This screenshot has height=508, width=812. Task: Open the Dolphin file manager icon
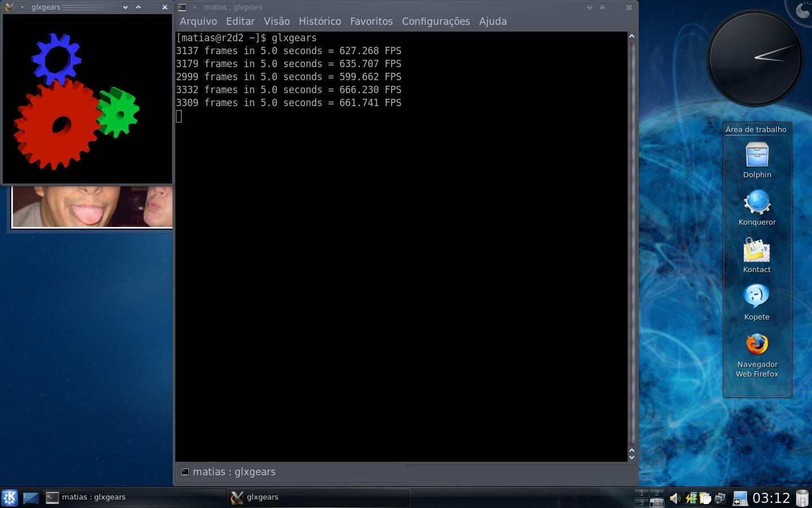(757, 156)
